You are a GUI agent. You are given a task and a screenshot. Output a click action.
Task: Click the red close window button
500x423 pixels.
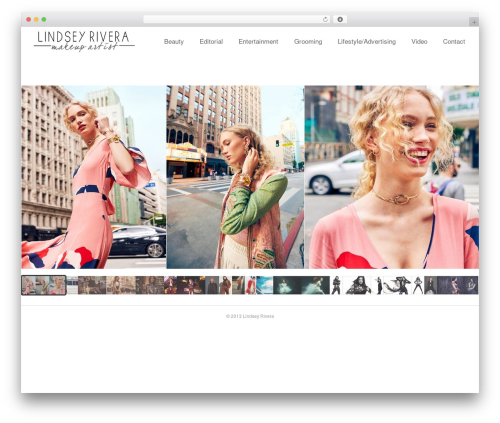pos(29,20)
